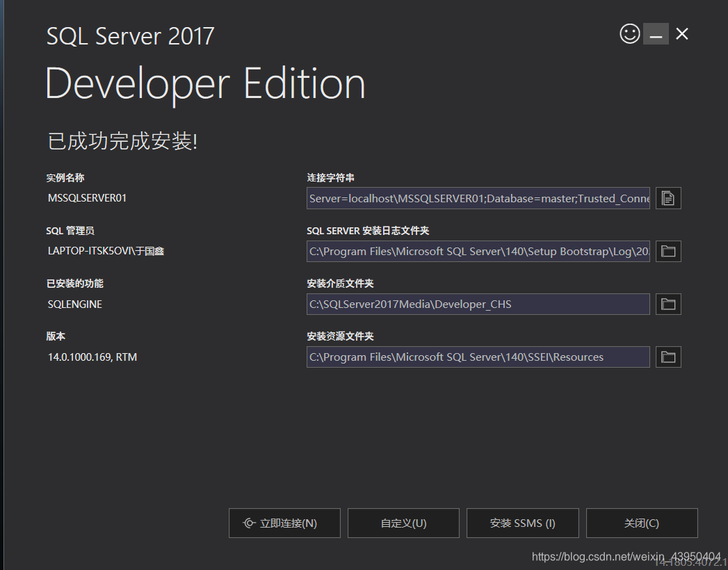Copy the connection string with the document icon

pos(668,198)
